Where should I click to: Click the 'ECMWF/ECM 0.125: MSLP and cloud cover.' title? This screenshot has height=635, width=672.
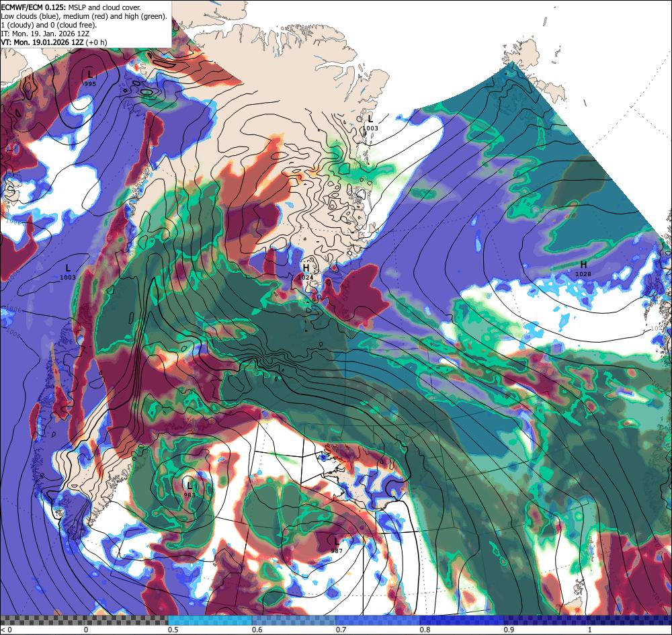pos(71,7)
